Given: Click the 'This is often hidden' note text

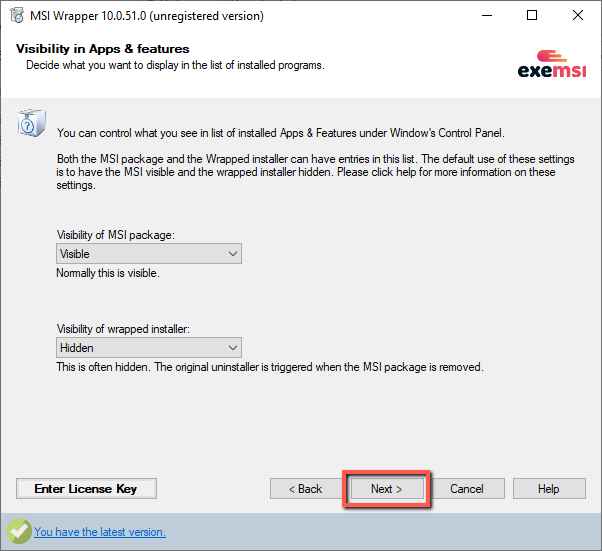Looking at the screenshot, I should (x=270, y=367).
